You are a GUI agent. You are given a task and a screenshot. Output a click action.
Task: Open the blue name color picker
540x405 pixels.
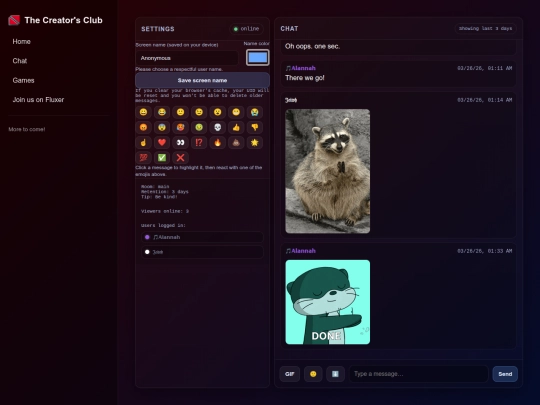258,58
